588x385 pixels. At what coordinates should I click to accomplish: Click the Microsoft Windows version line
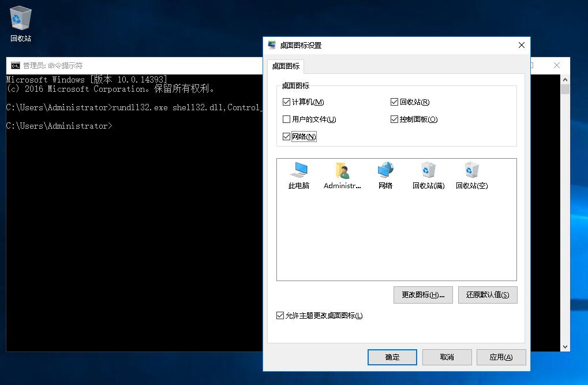pos(87,80)
